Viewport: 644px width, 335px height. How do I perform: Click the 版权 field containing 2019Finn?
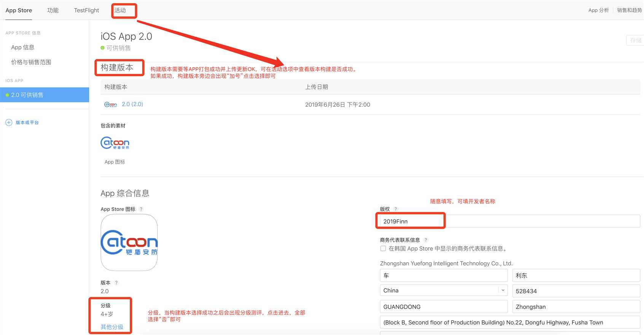pos(510,221)
